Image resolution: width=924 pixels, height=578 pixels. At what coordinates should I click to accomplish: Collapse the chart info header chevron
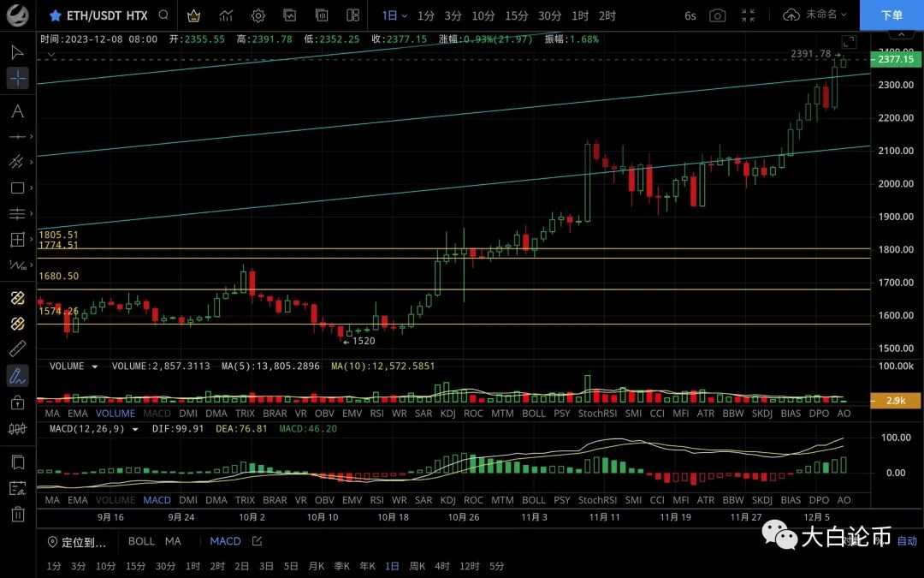click(51, 55)
